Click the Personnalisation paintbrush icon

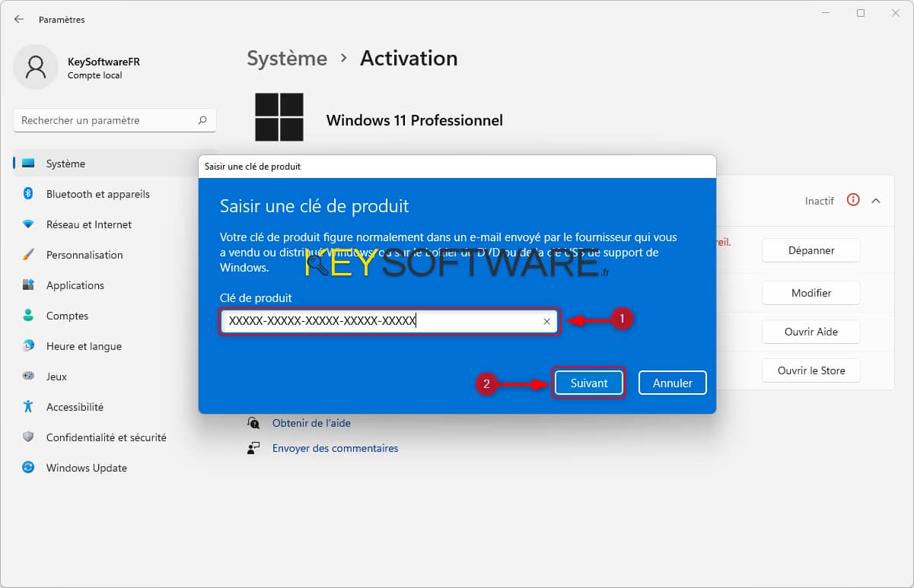(x=28, y=255)
